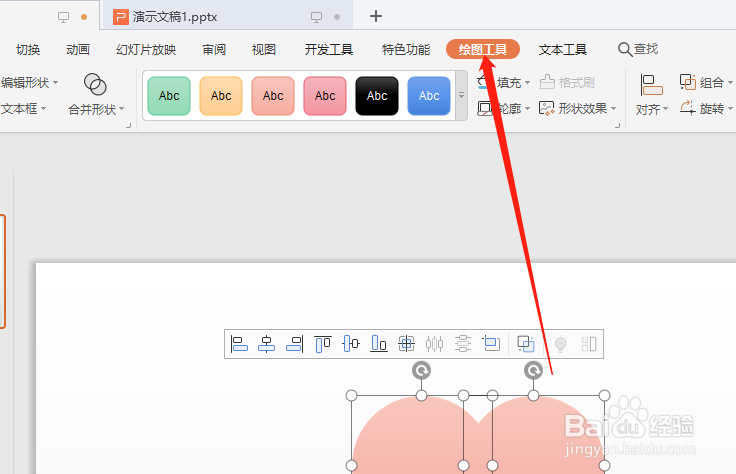Switch to the 切换 transitions tab
Screen dimensions: 736x474
click(28, 49)
